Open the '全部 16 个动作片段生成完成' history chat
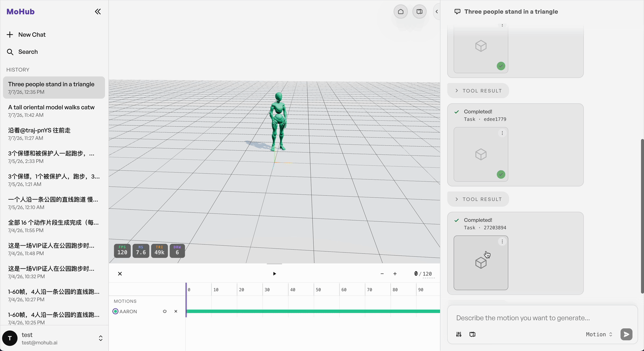 54,226
